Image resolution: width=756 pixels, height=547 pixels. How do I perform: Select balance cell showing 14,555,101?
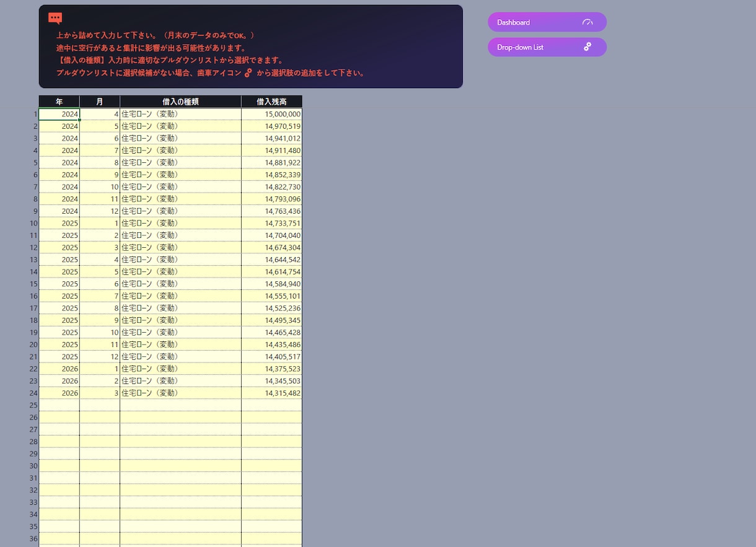point(271,296)
